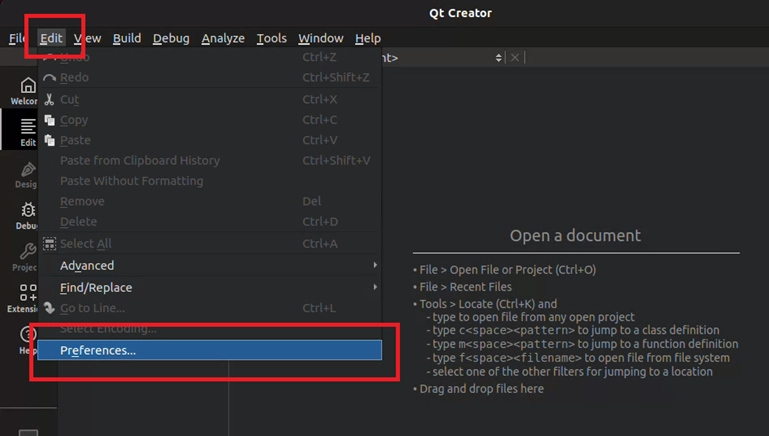The height and width of the screenshot is (436, 769).
Task: Switch to Edit mode in the left sidebar
Action: coord(27,131)
